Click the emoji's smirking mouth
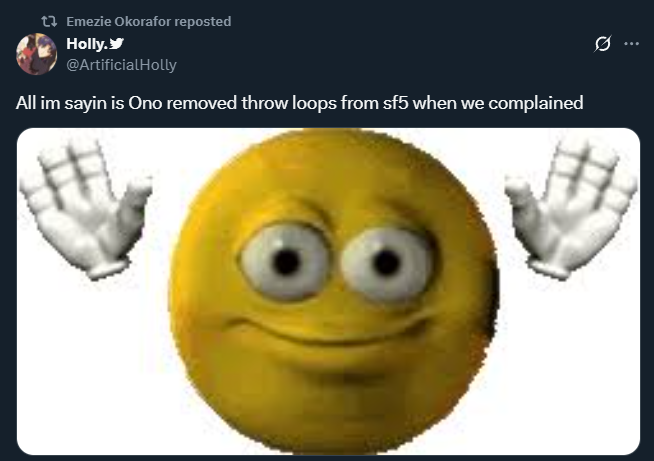This screenshot has height=461, width=654. tap(325, 330)
